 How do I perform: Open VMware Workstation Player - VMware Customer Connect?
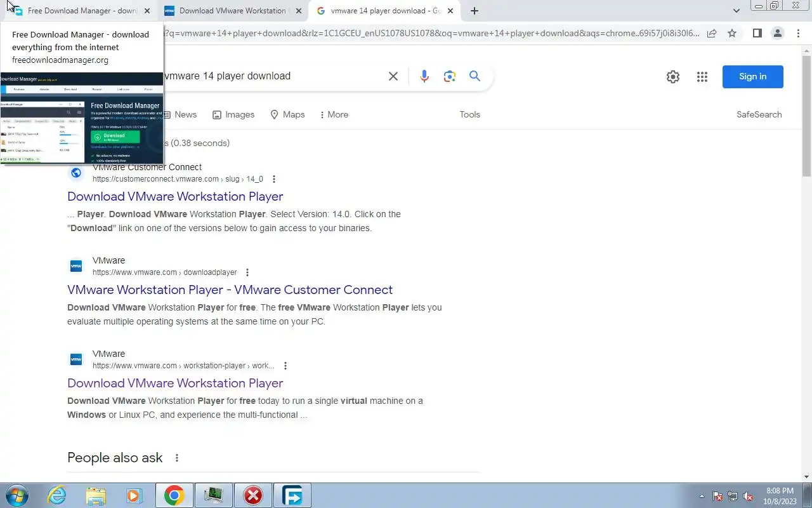pyautogui.click(x=230, y=290)
